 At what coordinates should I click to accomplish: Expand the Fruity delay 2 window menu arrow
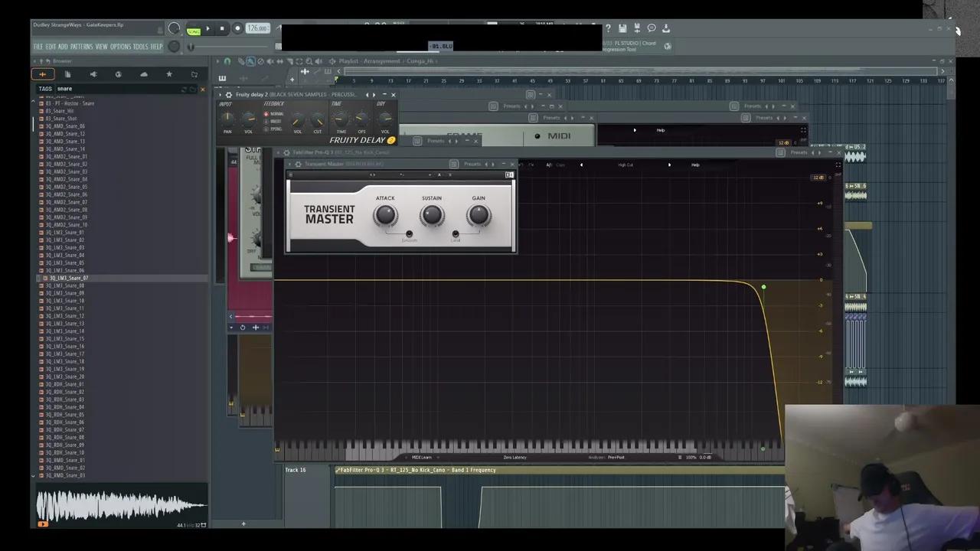(220, 95)
